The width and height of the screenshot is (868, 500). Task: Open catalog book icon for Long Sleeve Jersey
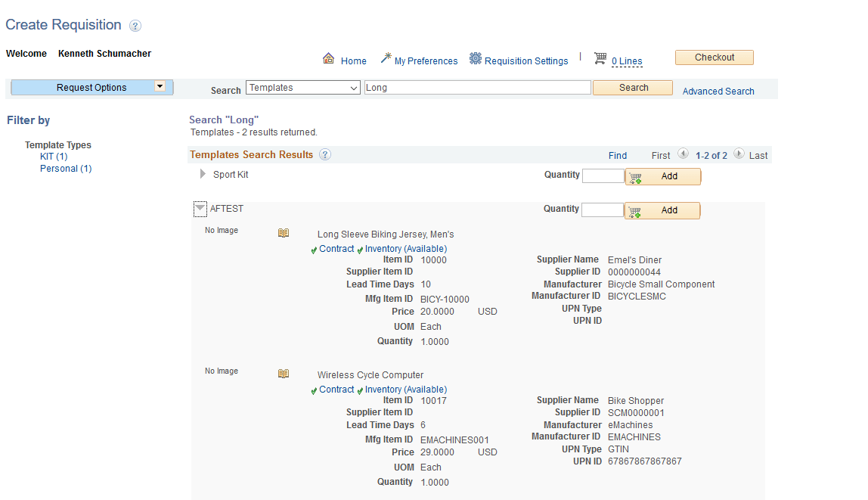pos(284,233)
